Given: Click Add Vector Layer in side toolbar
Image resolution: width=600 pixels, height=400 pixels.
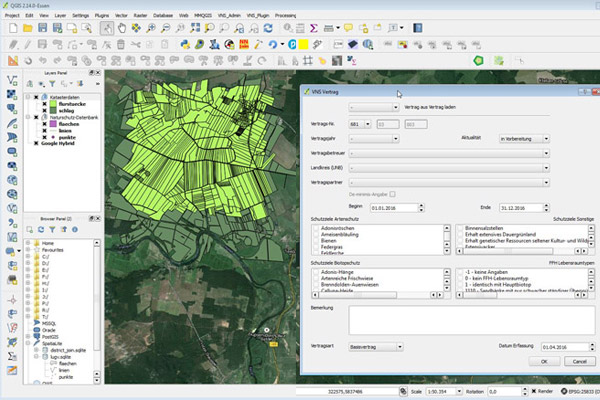Looking at the screenshot, I should (x=12, y=80).
